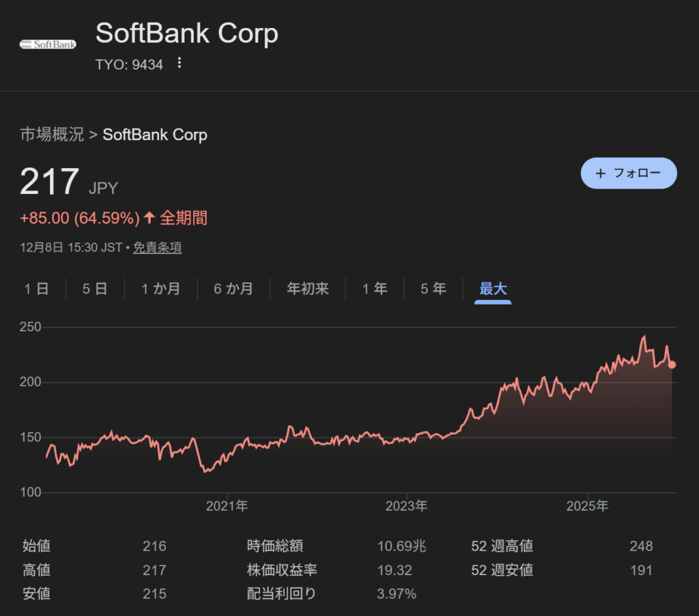Switch to the 1-year range
The height and width of the screenshot is (616, 699).
pos(374,289)
